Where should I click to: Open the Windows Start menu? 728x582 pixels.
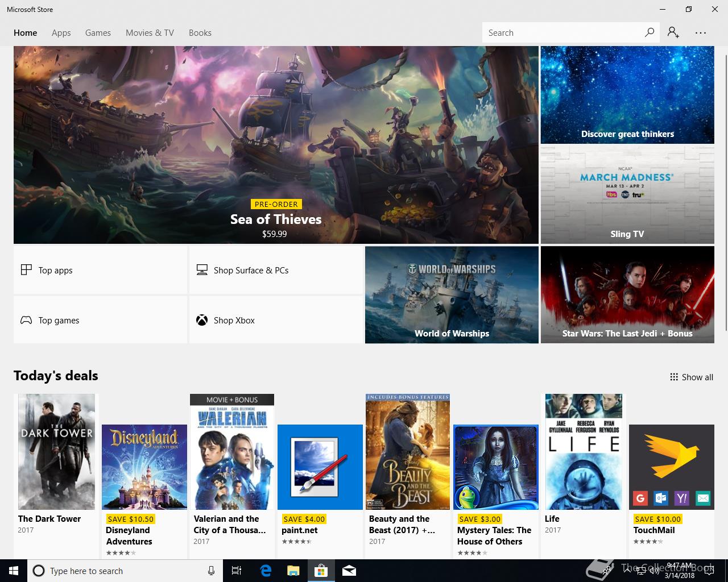(14, 571)
